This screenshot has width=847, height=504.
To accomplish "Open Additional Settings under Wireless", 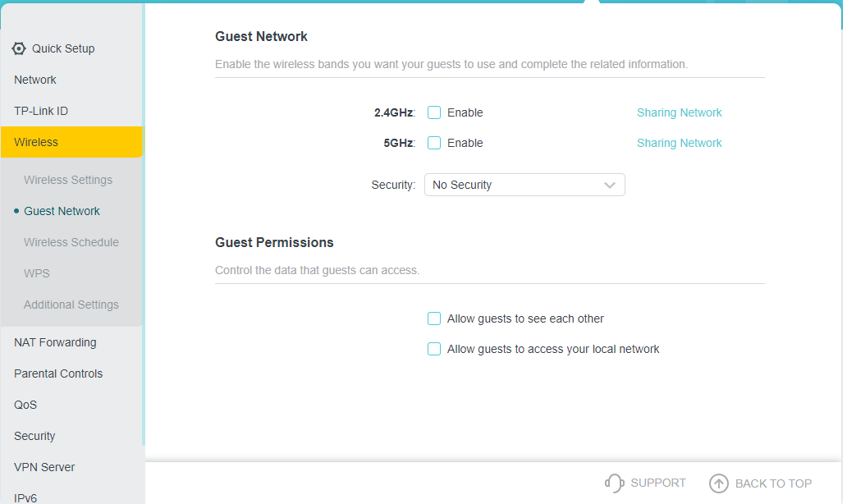I will [x=71, y=305].
